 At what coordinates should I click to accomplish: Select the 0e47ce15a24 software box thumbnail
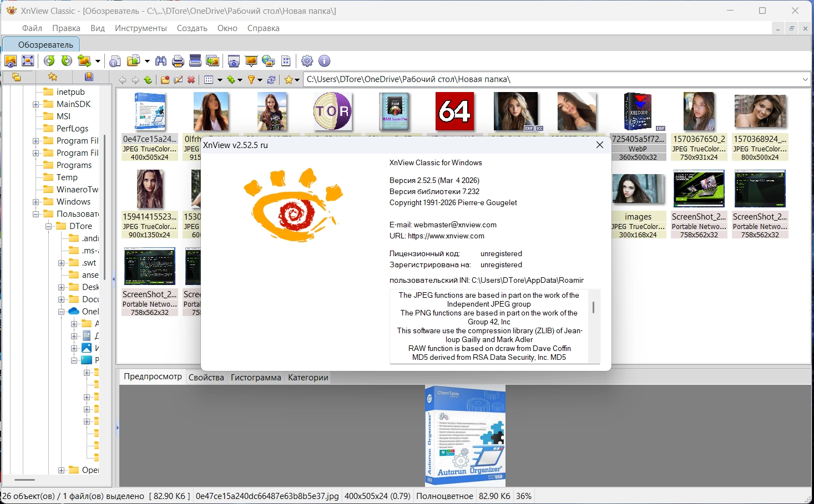[150, 126]
